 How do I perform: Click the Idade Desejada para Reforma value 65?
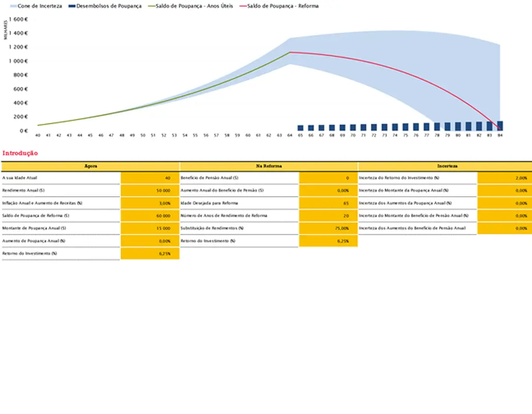tap(328, 203)
